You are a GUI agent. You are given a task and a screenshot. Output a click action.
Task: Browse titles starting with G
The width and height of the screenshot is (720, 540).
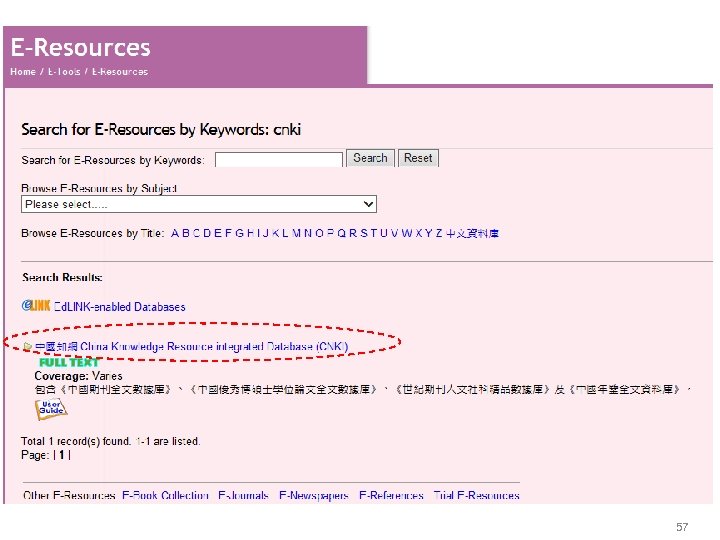tap(240, 233)
